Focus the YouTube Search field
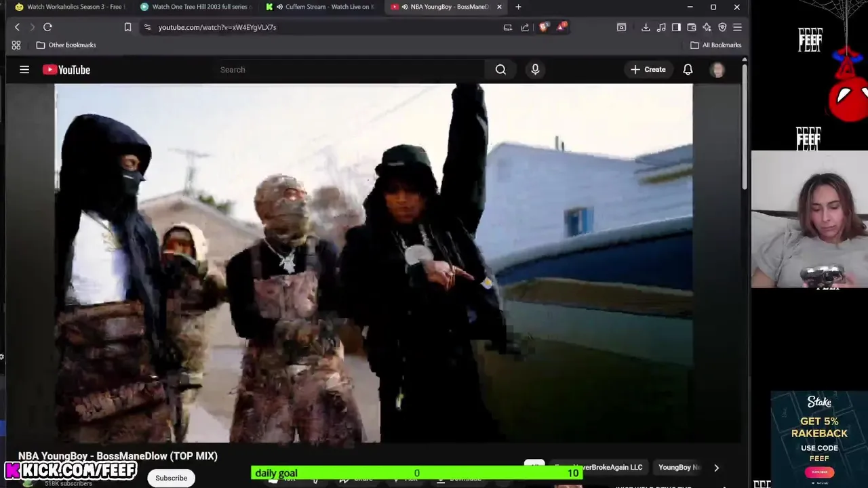This screenshot has height=488, width=868. (x=349, y=69)
